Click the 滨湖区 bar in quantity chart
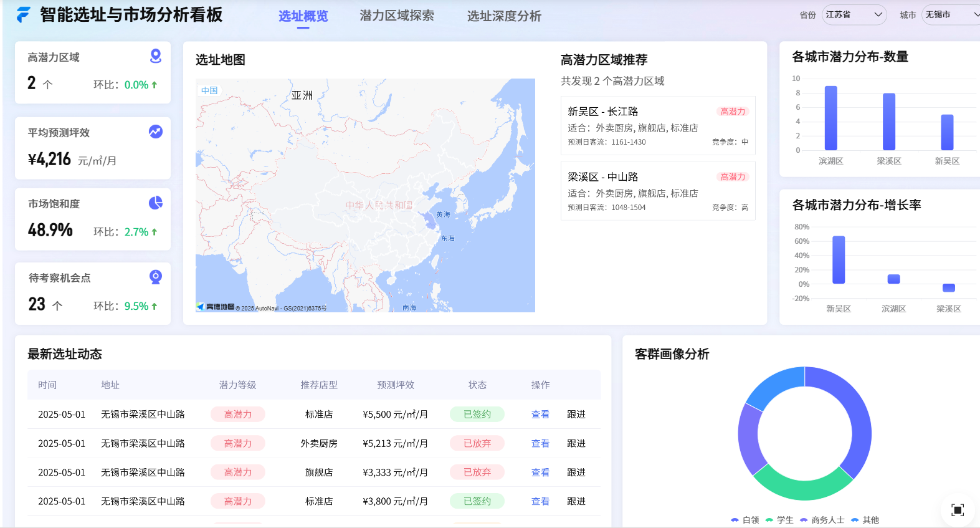 tap(831, 118)
